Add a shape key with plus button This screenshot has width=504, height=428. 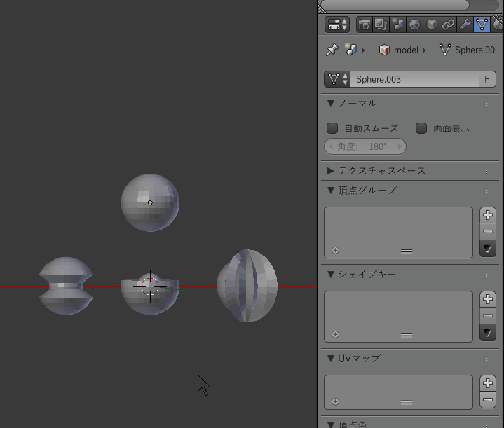[488, 299]
